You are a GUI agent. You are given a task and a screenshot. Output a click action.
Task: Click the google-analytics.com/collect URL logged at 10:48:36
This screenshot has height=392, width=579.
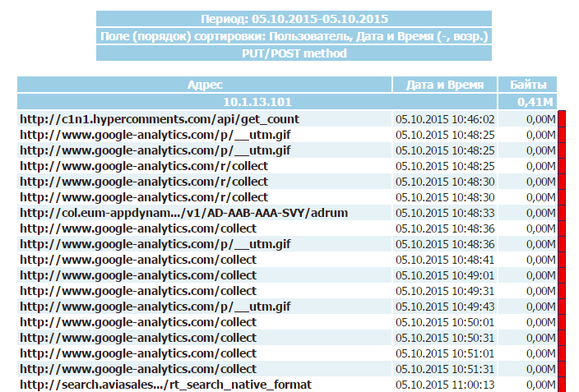(138, 228)
